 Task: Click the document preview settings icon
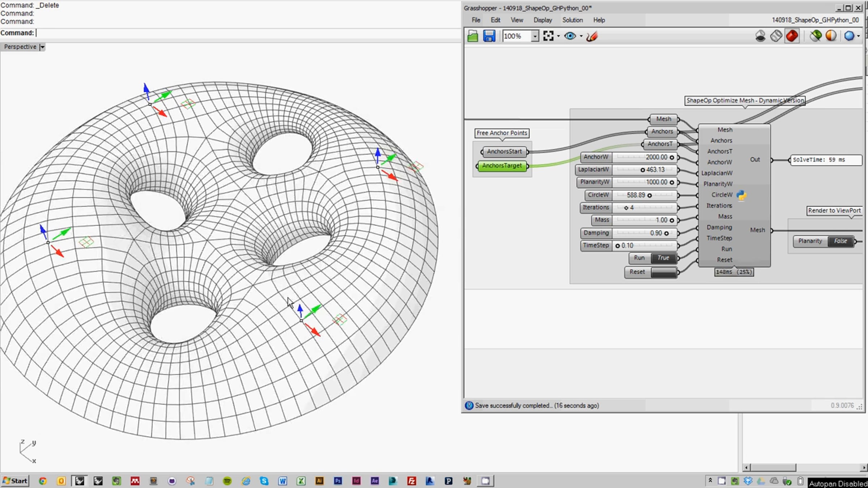(x=831, y=36)
